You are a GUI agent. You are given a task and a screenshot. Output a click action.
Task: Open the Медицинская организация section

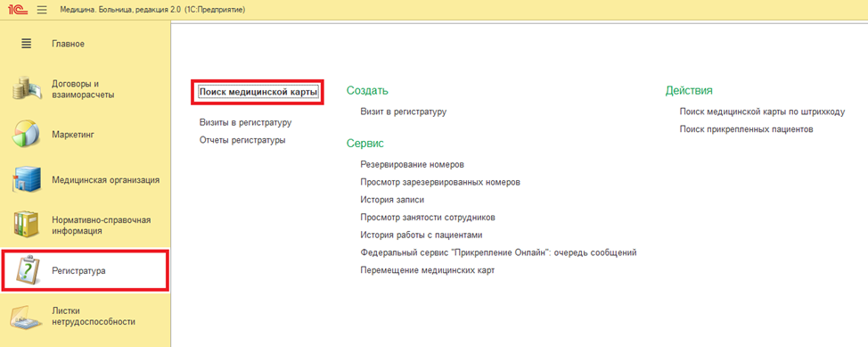point(106,179)
